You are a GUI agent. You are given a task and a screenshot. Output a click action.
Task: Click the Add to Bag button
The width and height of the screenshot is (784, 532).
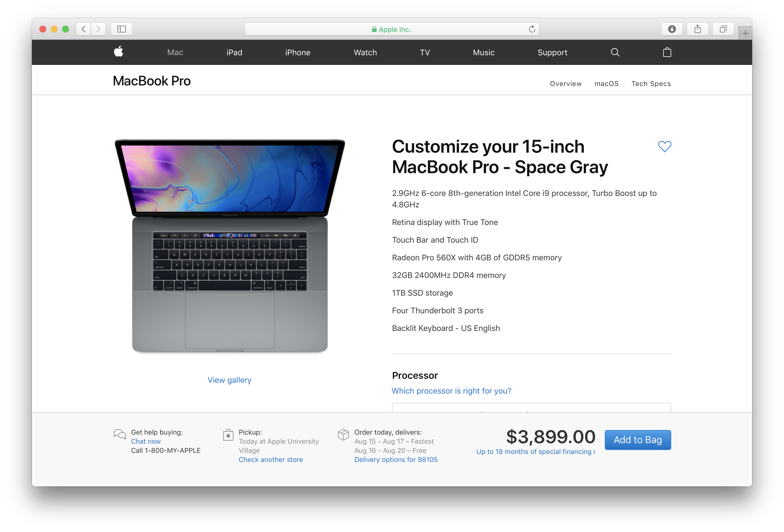(x=638, y=440)
